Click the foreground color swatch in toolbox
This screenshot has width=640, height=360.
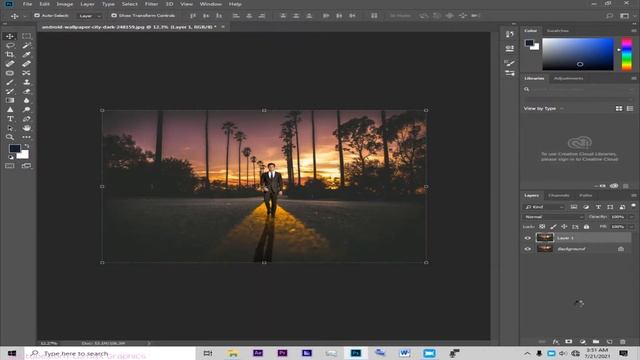[x=15, y=149]
